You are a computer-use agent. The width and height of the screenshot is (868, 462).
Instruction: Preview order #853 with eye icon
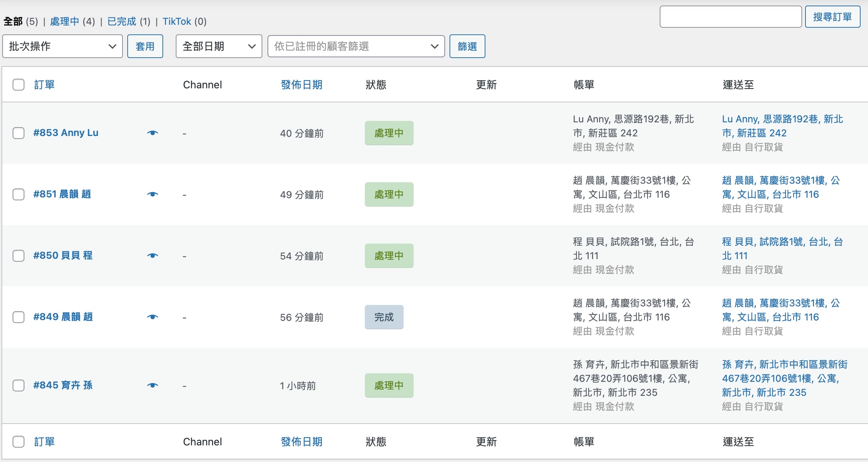click(x=152, y=133)
